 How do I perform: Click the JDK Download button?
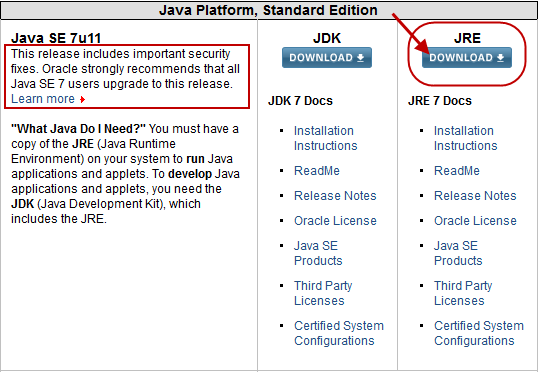(x=327, y=57)
